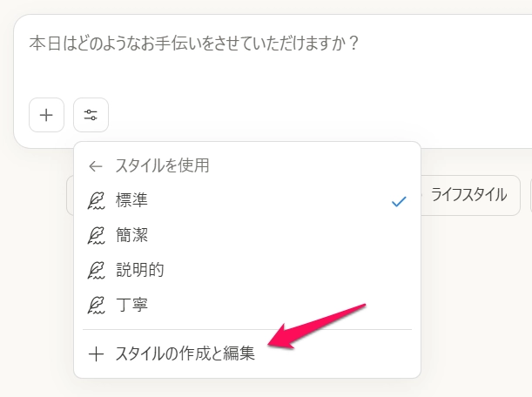This screenshot has height=397, width=532.
Task: Focus the 本日はどのような message input field
Action: (272, 57)
